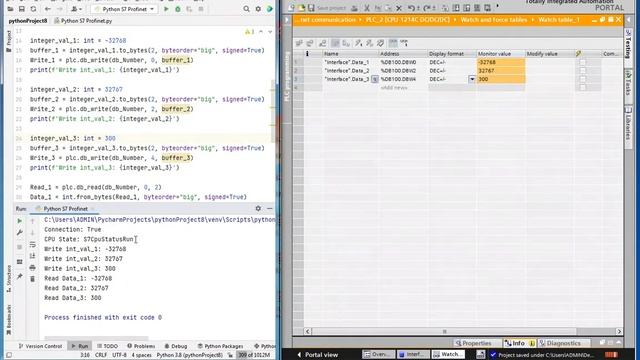
Task: Open the Python S7 Profinet run configuration dropdown
Action: pyautogui.click(x=124, y=9)
